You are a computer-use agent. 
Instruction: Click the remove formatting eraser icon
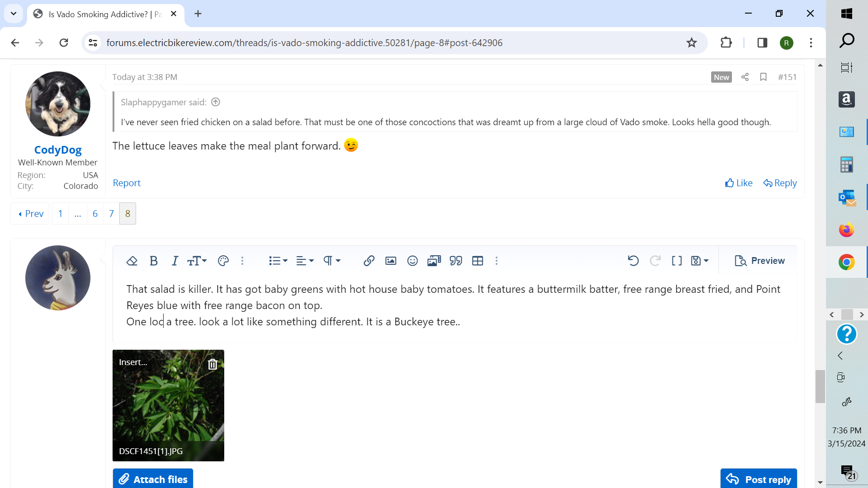[132, 261]
